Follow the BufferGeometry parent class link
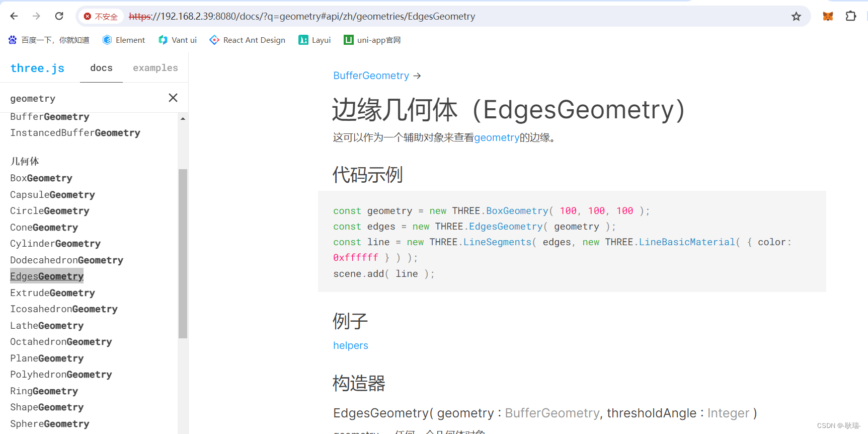This screenshot has width=868, height=434. 371,76
